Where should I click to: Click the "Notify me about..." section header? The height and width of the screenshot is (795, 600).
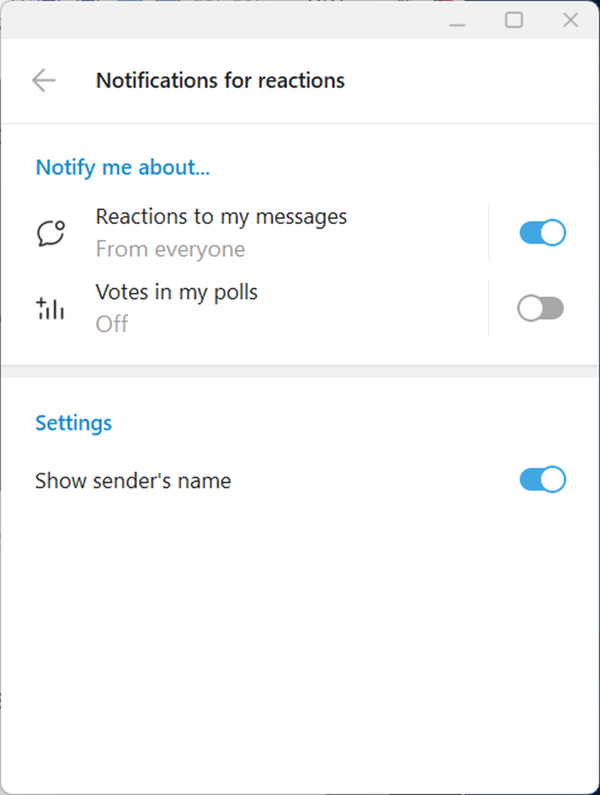tap(123, 167)
